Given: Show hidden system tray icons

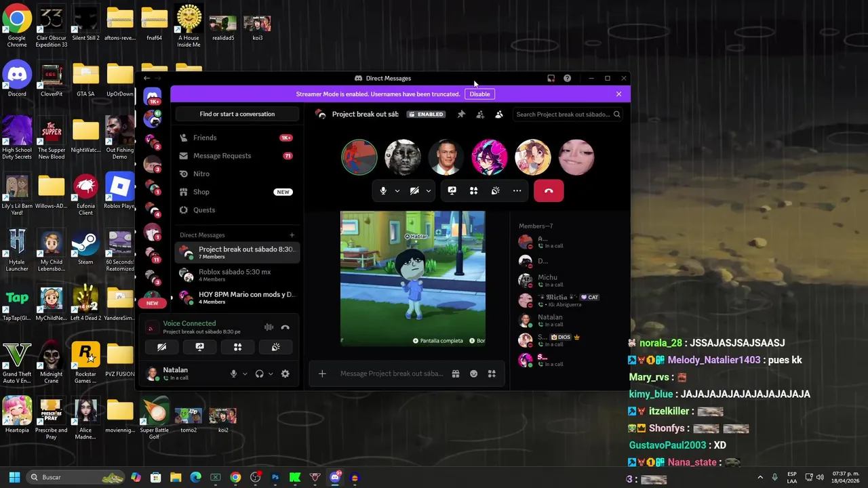Looking at the screenshot, I should point(759,477).
